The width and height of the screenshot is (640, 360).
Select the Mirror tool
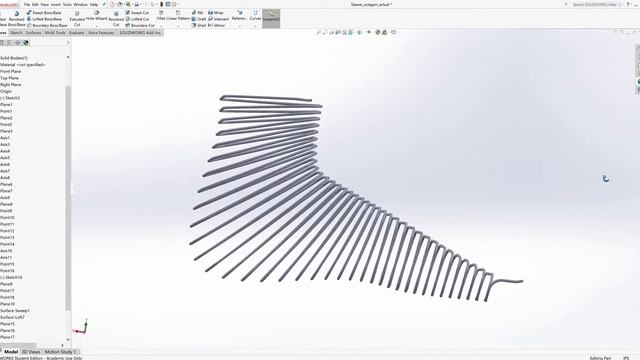coord(216,25)
